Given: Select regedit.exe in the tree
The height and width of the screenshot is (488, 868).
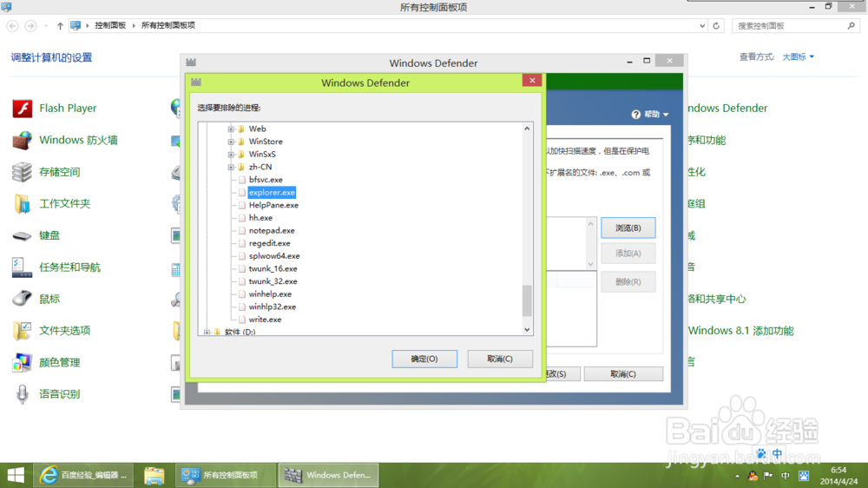Looking at the screenshot, I should pyautogui.click(x=270, y=243).
